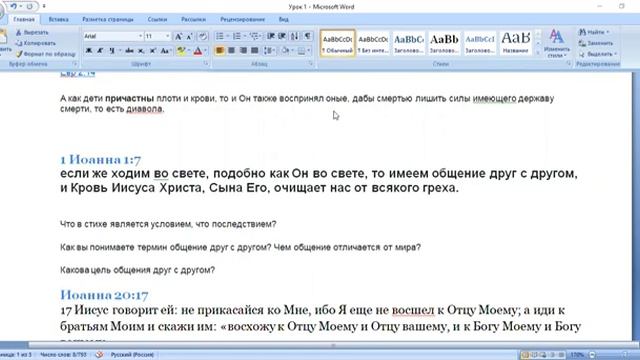The width and height of the screenshot is (640, 360).
Task: Toggle Bold (Ж) formatting
Action: [x=89, y=51]
